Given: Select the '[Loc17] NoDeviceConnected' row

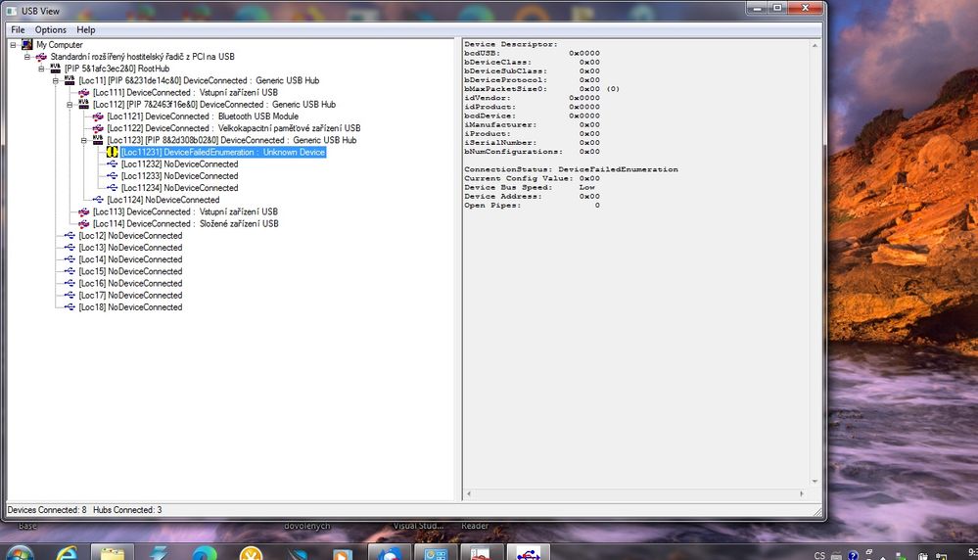Looking at the screenshot, I should pyautogui.click(x=130, y=295).
